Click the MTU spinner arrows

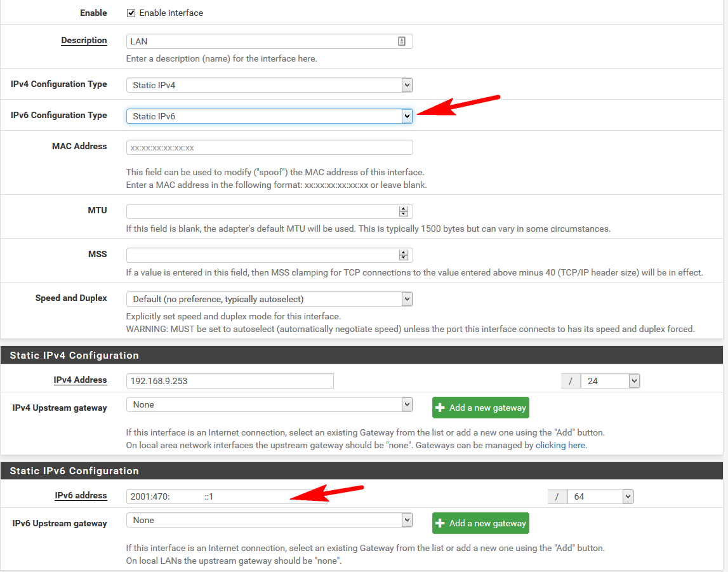click(403, 211)
